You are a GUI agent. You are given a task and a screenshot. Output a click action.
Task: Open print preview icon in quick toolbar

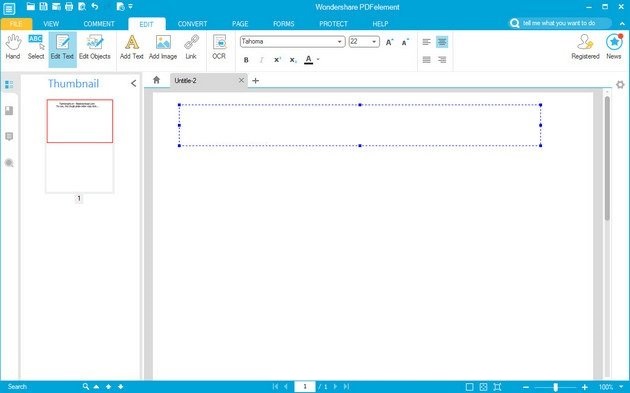pos(82,6)
